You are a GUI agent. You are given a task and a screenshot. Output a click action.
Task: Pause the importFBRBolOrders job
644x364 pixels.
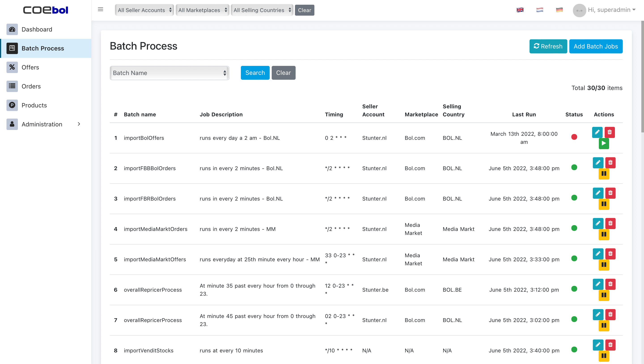point(604,204)
